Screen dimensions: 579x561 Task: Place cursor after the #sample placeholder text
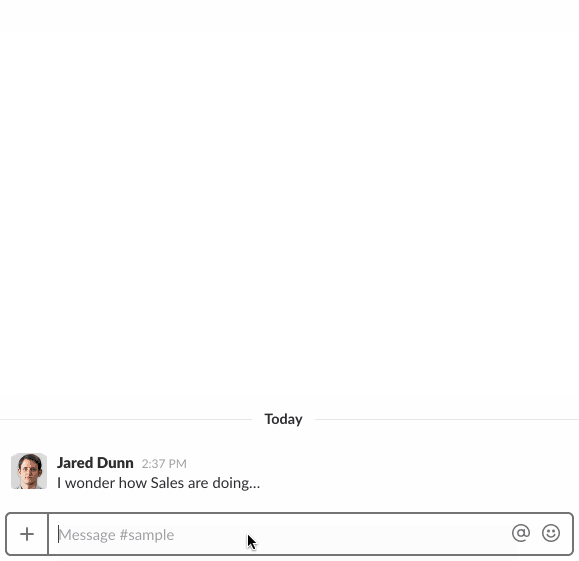[x=175, y=535]
